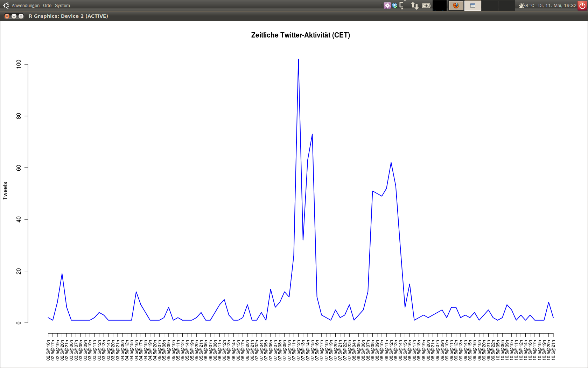Select the window icon beside Firefox
The image size is (588, 368).
tap(473, 6)
